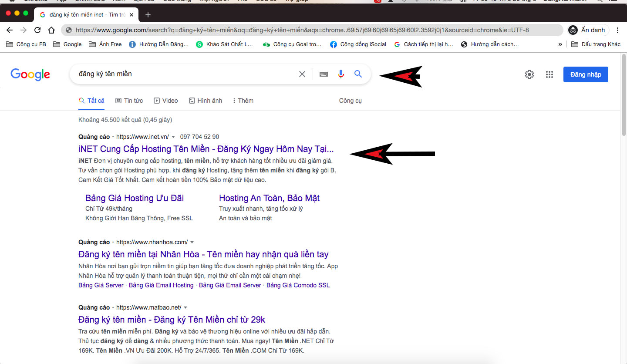The width and height of the screenshot is (627, 364).
Task: Open the on-screen keyboard input tool
Action: pyautogui.click(x=324, y=74)
